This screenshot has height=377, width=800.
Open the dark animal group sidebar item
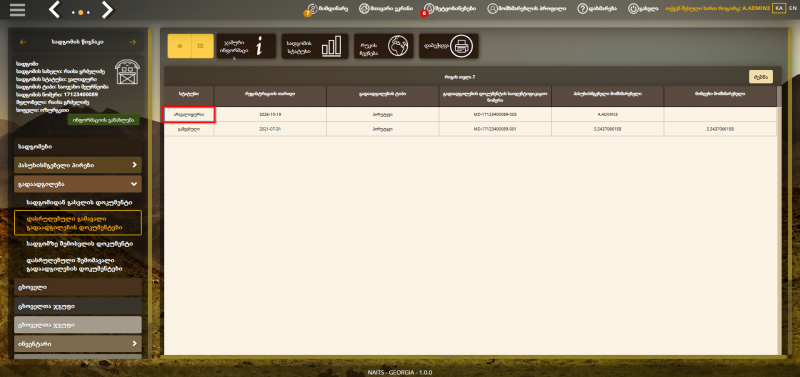[x=78, y=306]
